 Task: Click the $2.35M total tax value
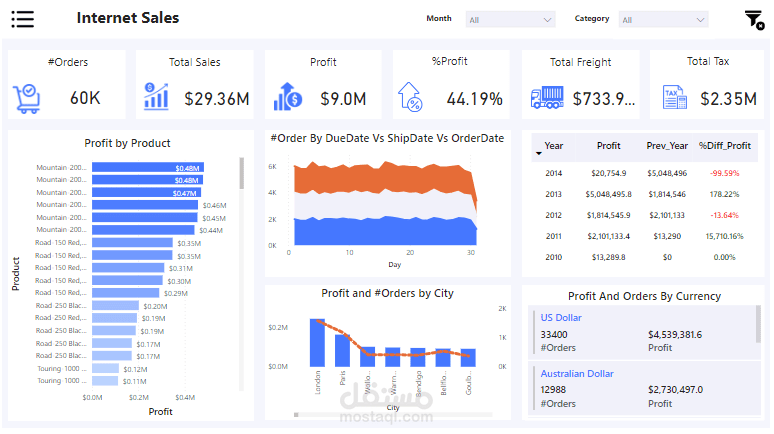(x=728, y=99)
